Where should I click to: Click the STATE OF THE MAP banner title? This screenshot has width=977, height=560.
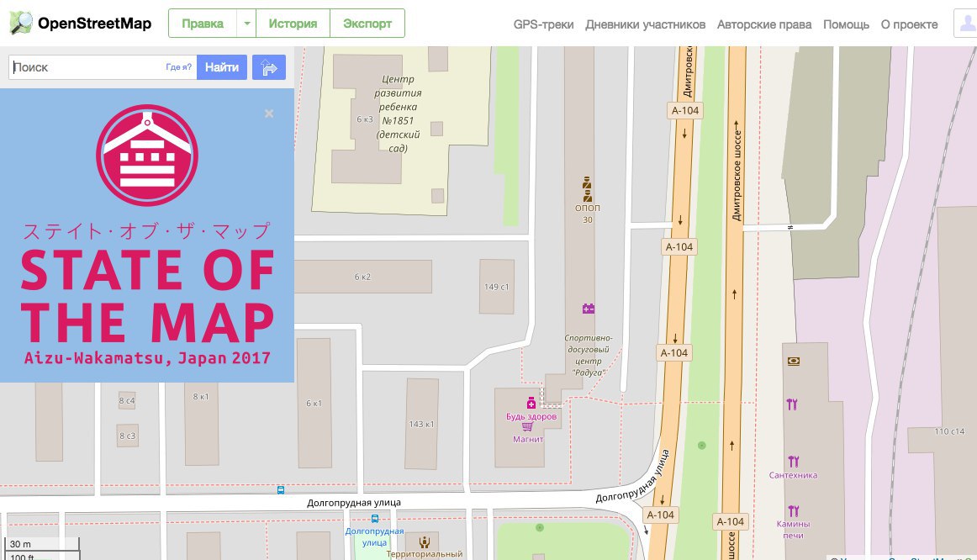[x=148, y=296]
